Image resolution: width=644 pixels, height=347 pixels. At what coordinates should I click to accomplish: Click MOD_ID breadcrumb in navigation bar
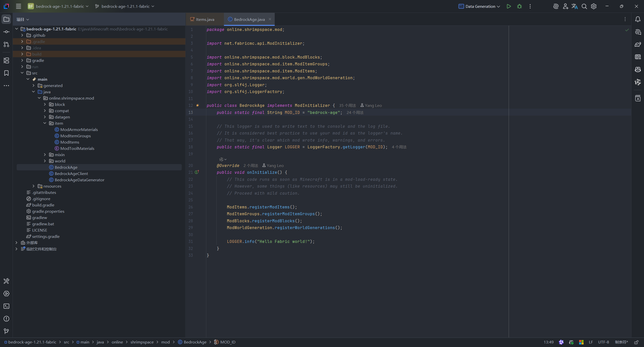(225, 342)
